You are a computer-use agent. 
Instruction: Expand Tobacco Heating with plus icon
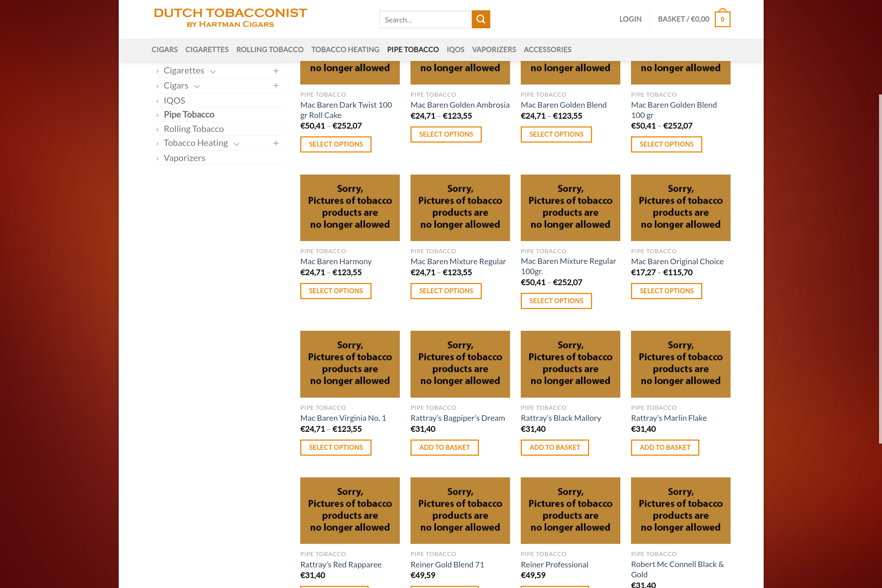[276, 143]
